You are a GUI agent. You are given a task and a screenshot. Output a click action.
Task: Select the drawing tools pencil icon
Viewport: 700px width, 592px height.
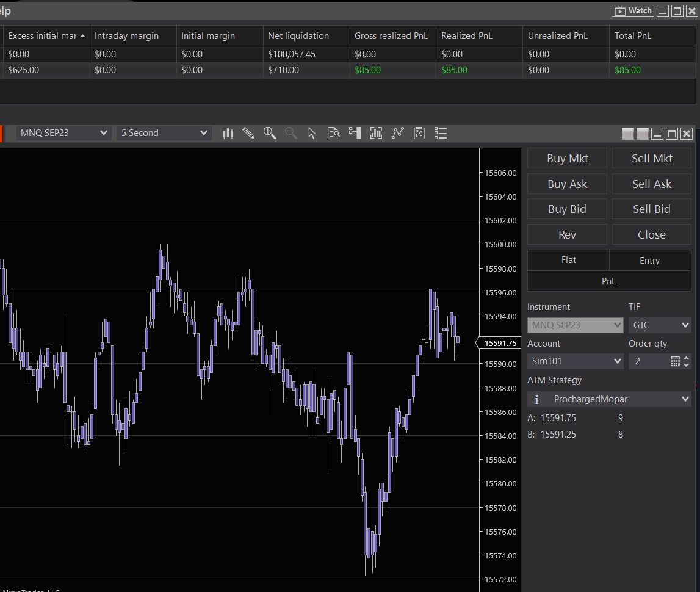pos(248,133)
